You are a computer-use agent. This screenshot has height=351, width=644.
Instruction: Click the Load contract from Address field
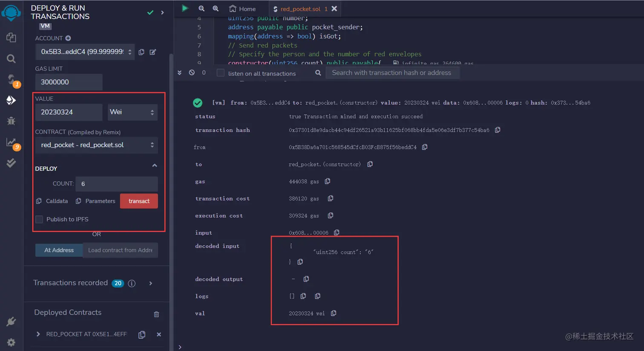120,250
